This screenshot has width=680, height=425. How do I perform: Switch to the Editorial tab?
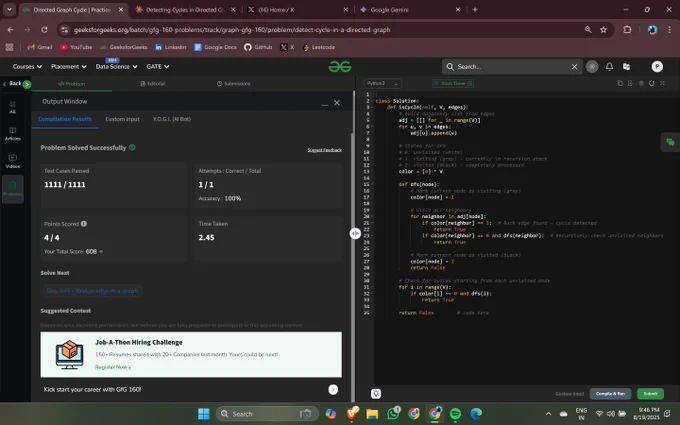(x=153, y=84)
